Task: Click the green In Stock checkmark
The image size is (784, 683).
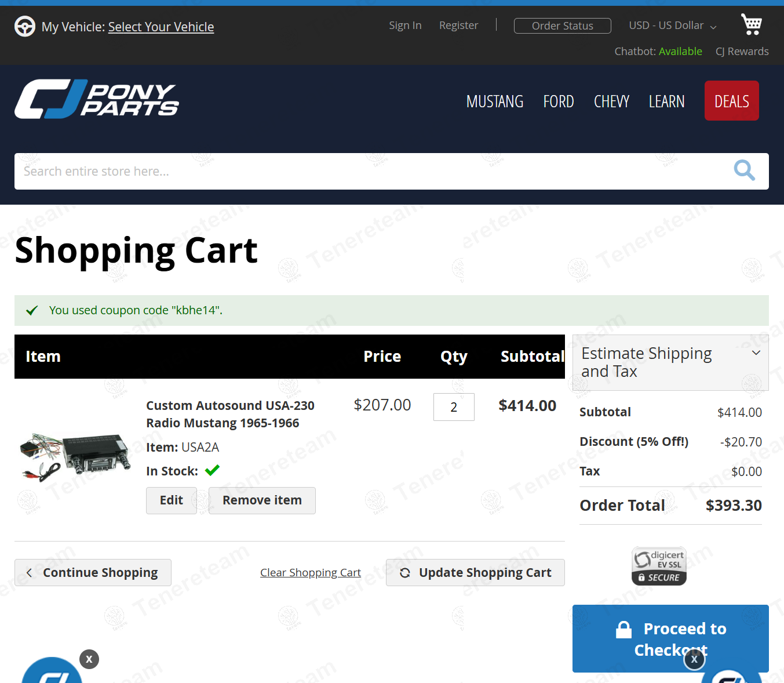Action: (x=212, y=470)
